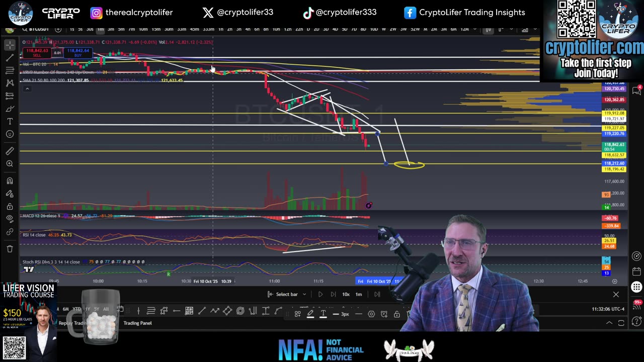
Task: Select the 3m timeframe
Action: tap(111, 29)
